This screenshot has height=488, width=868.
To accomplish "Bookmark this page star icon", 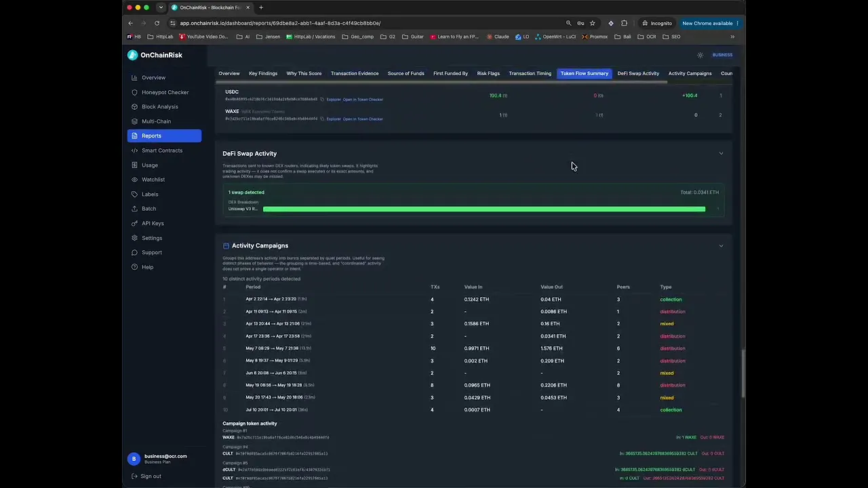I will pyautogui.click(x=592, y=23).
